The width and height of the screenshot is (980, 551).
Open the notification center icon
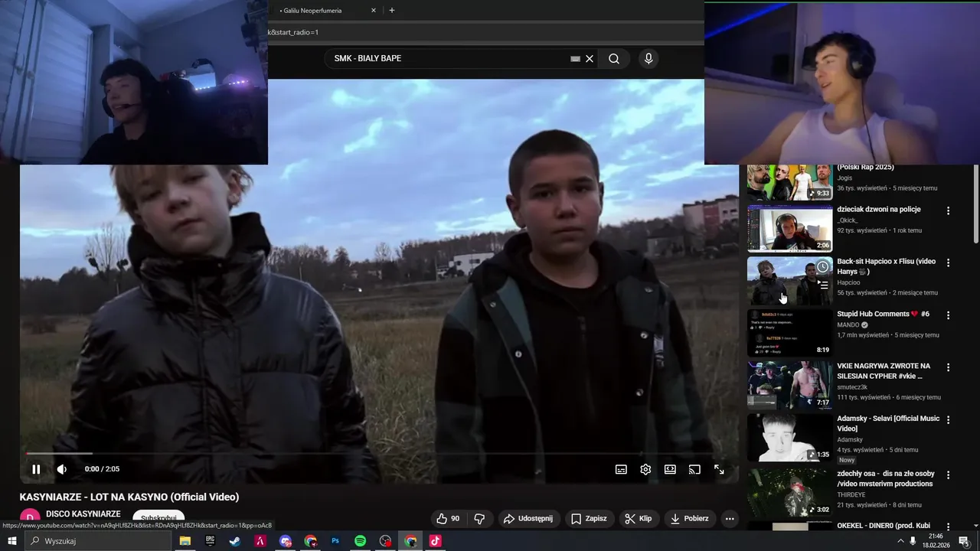(964, 541)
